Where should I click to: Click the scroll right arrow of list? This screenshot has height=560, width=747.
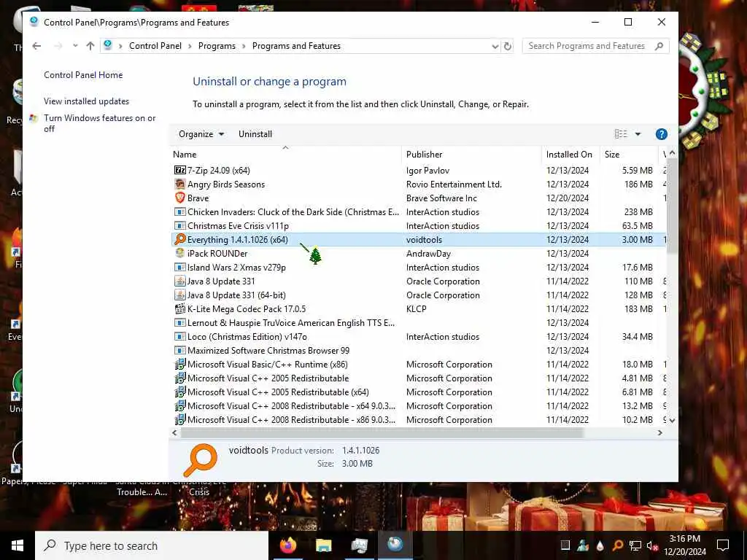pyautogui.click(x=659, y=433)
